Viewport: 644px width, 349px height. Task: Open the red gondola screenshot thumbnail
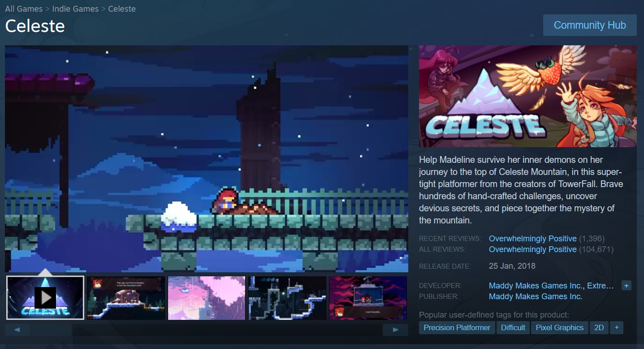point(368,298)
